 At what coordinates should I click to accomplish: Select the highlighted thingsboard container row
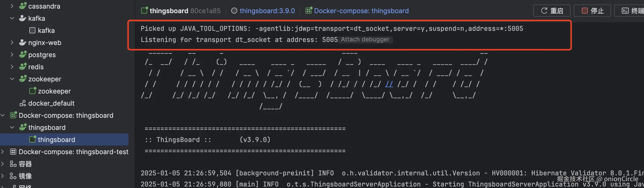pos(64,139)
